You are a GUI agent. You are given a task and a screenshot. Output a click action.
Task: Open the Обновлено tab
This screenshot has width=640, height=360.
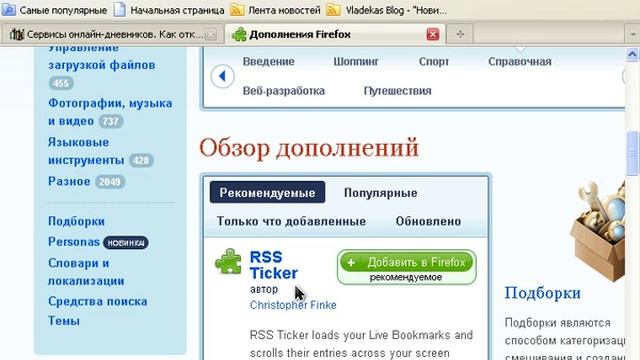click(x=428, y=221)
